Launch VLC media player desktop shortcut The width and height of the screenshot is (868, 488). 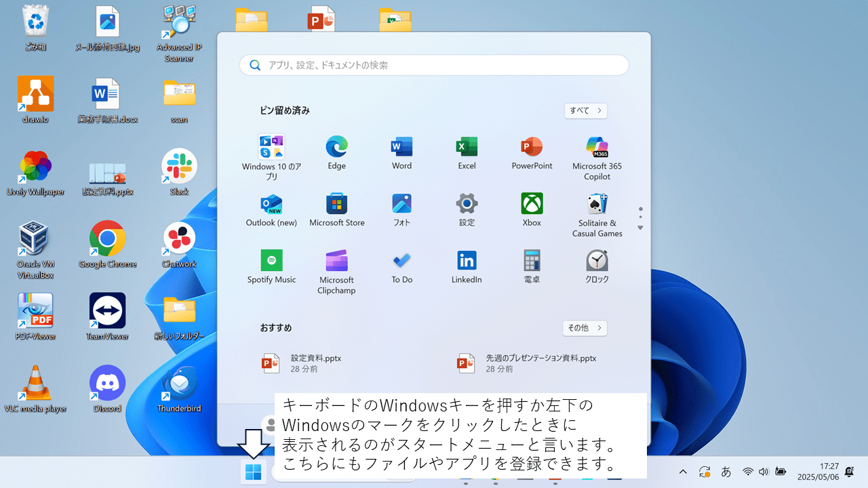tap(35, 389)
